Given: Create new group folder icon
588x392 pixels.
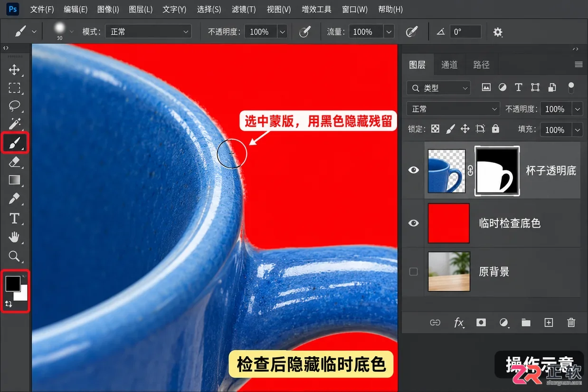Looking at the screenshot, I should click(526, 323).
